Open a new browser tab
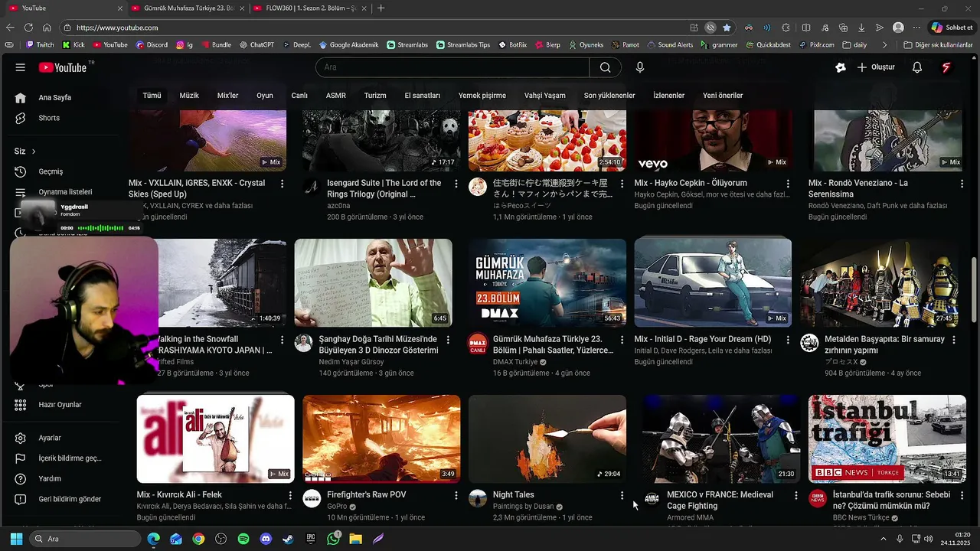 coord(381,8)
